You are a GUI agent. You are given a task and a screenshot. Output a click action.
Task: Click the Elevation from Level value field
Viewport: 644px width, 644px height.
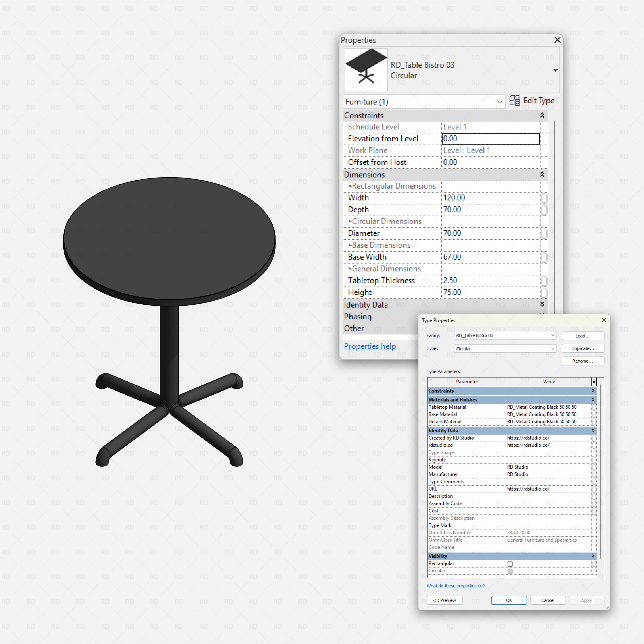click(491, 139)
